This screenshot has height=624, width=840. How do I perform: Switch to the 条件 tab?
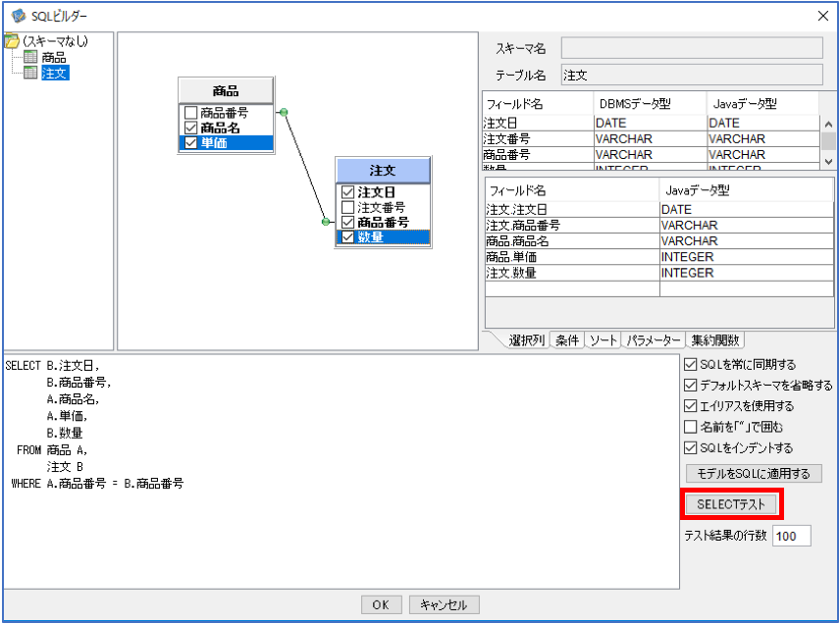pyautogui.click(x=567, y=340)
